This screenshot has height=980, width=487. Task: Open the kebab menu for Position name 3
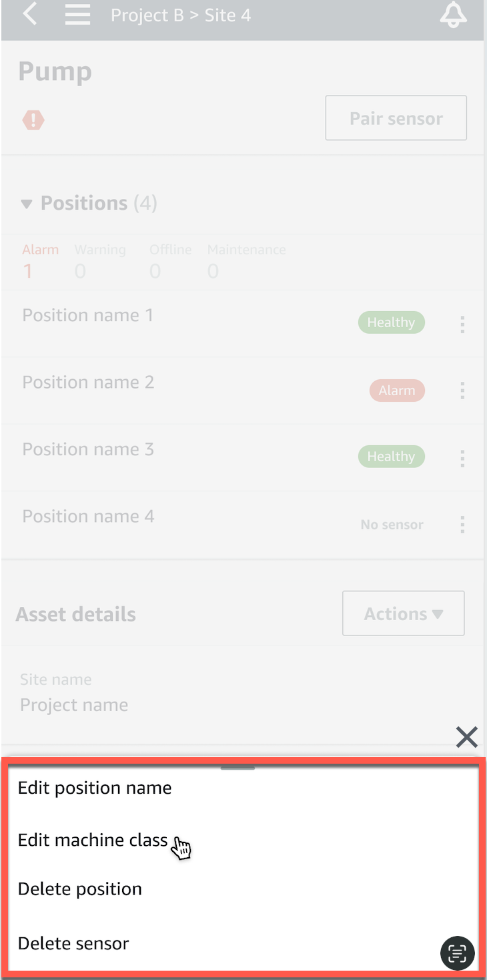click(462, 458)
